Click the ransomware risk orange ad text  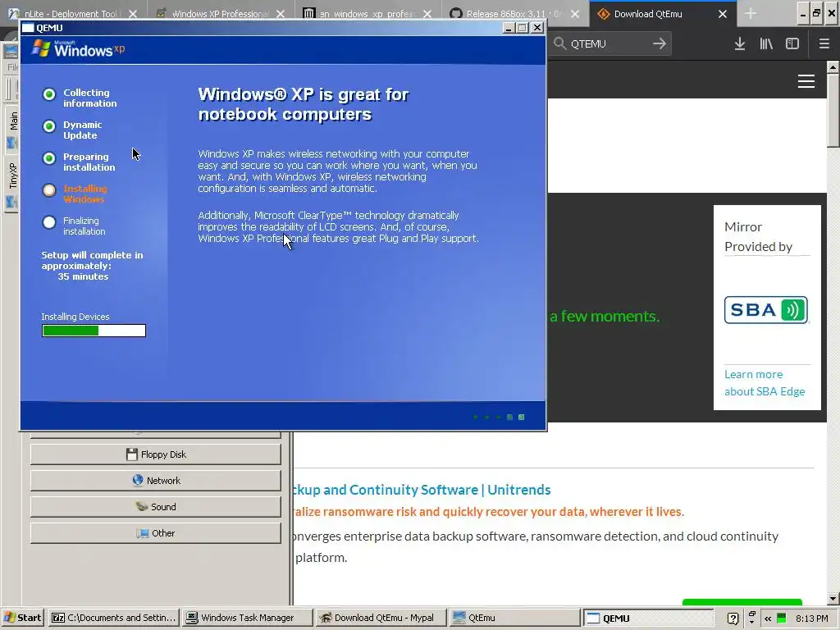pos(489,512)
